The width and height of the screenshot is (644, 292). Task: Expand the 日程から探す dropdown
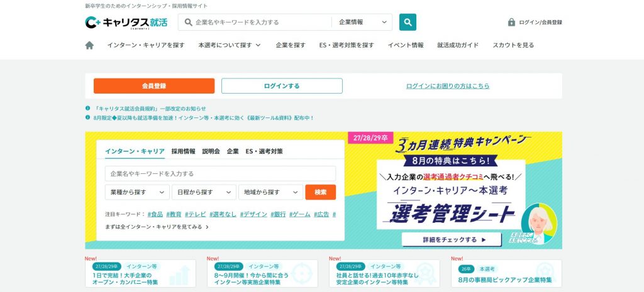tap(204, 192)
